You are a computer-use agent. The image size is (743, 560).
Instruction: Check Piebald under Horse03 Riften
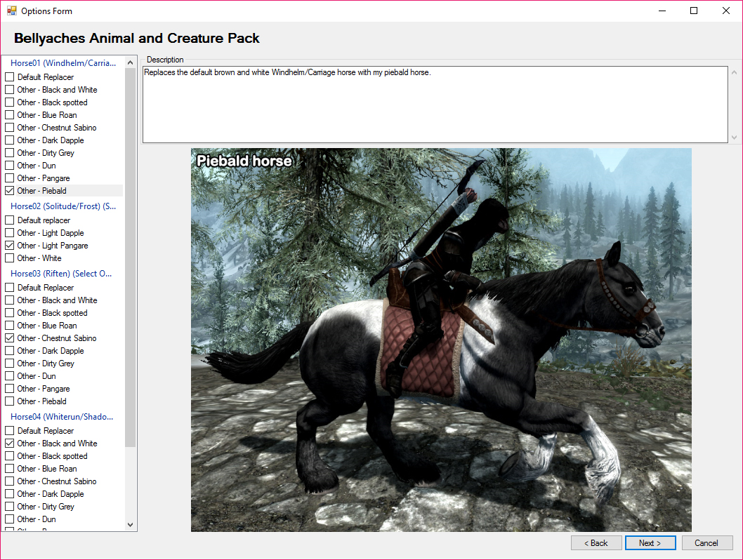click(x=9, y=401)
